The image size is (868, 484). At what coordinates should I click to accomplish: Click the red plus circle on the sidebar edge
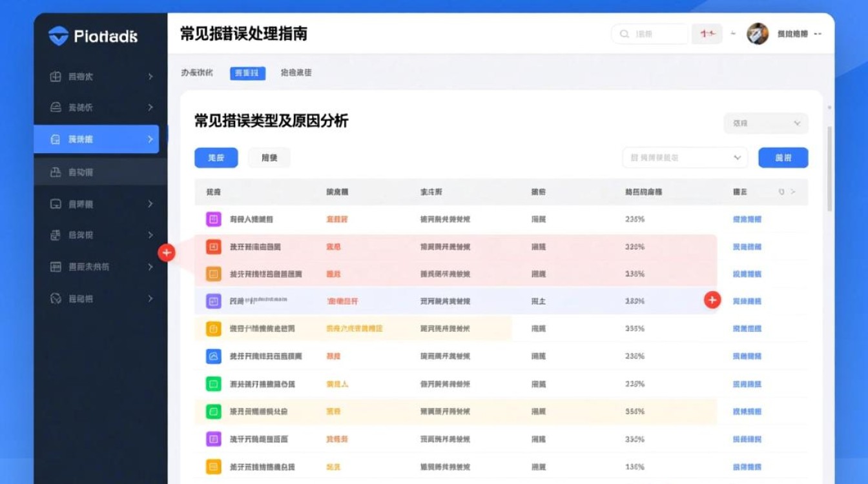(167, 253)
